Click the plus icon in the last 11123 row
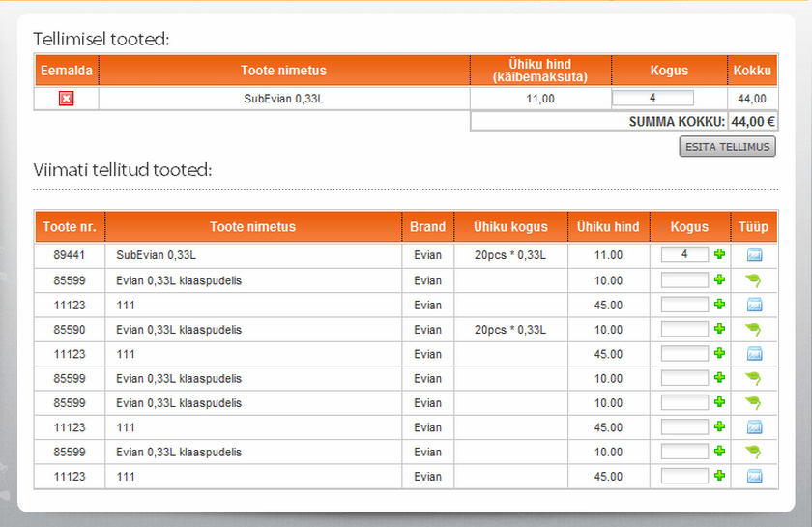Image resolution: width=812 pixels, height=527 pixels. 719,475
